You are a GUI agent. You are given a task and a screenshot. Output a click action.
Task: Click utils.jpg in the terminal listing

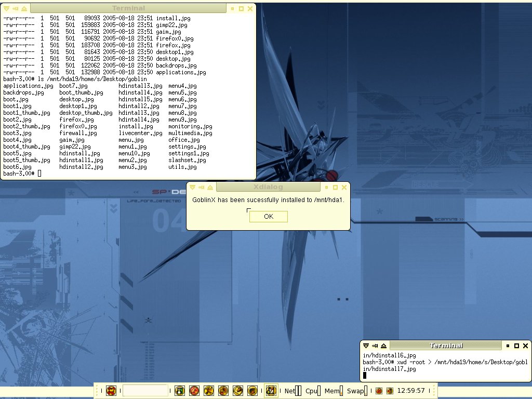pyautogui.click(x=182, y=167)
